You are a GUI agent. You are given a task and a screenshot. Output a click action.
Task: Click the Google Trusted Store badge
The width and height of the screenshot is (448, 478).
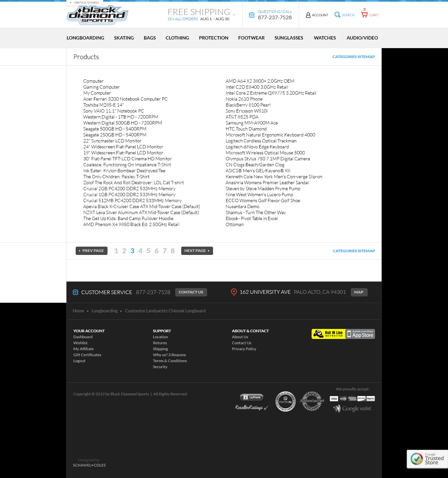(427, 459)
